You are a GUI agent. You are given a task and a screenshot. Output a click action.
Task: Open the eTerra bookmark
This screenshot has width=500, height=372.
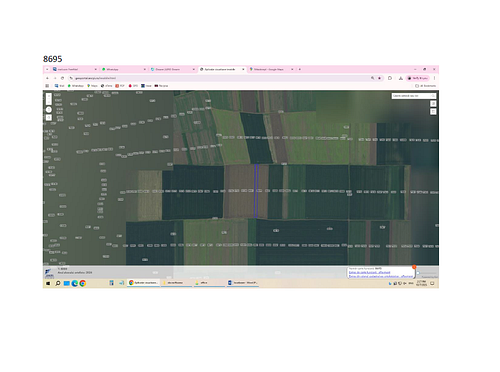tap(107, 86)
